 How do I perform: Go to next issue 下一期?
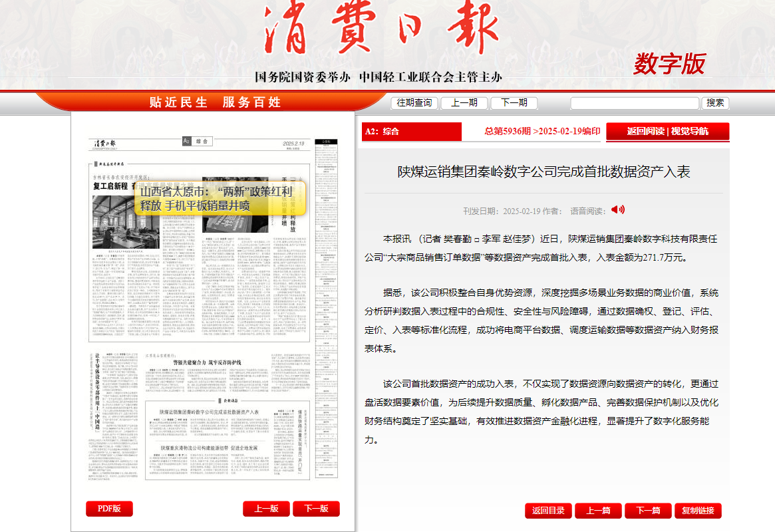coord(514,103)
